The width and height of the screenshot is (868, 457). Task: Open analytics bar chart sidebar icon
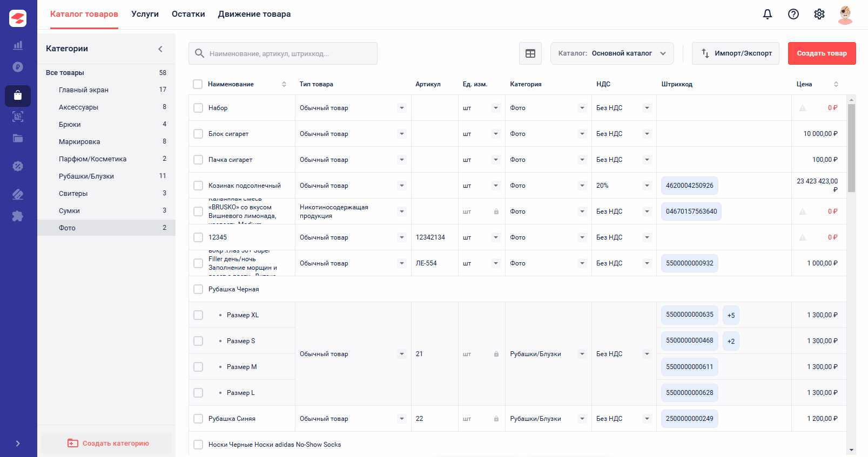click(x=18, y=45)
